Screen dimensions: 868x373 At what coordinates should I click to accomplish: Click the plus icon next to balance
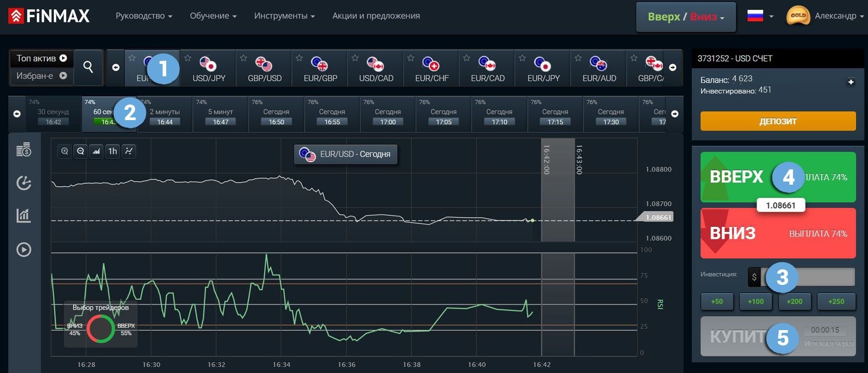[851, 82]
